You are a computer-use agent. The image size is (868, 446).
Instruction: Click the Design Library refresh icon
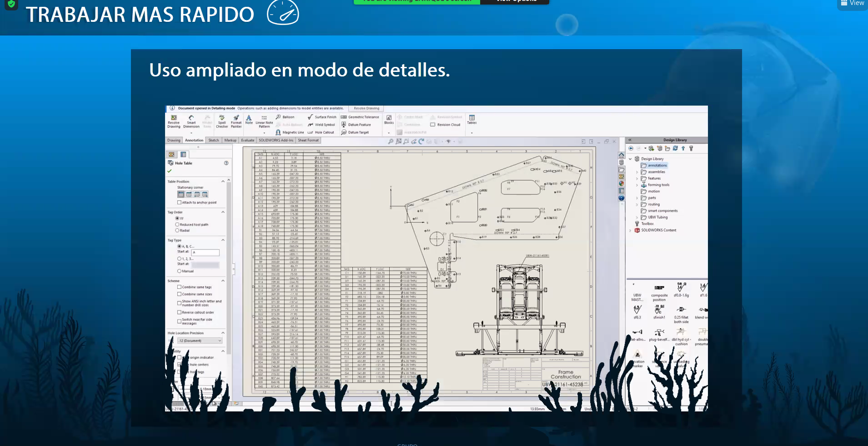(675, 148)
